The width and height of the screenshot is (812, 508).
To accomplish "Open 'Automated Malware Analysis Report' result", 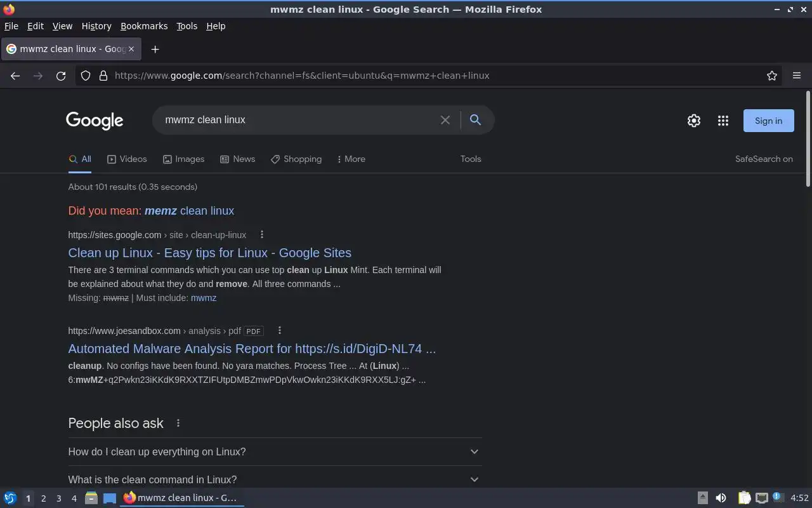I will (252, 349).
